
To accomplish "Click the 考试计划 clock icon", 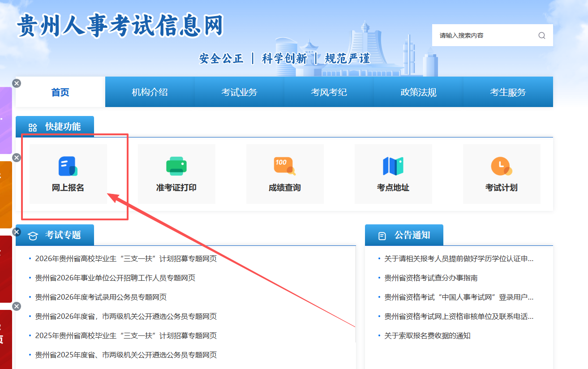I will 501,166.
